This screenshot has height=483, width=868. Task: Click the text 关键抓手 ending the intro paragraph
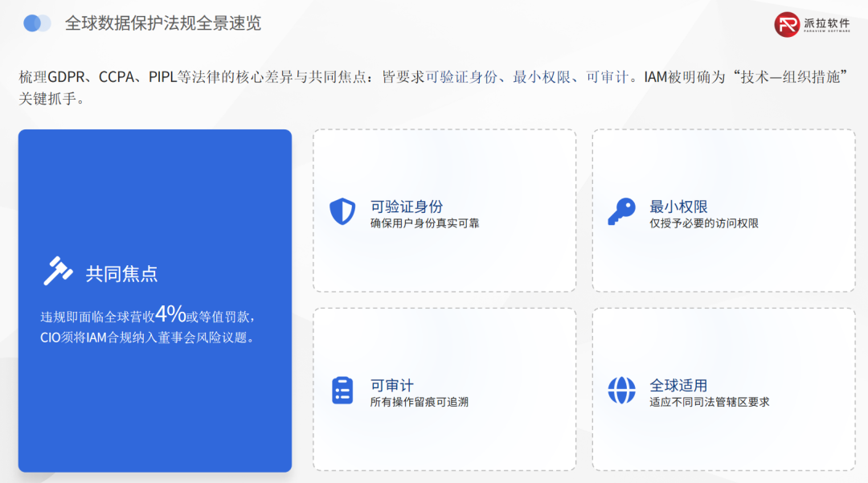pyautogui.click(x=47, y=99)
